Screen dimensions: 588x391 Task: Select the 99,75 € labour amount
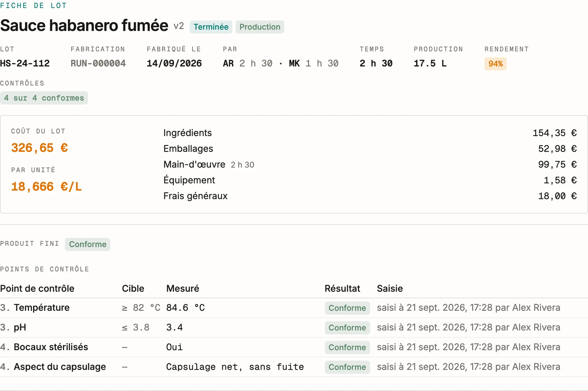557,164
